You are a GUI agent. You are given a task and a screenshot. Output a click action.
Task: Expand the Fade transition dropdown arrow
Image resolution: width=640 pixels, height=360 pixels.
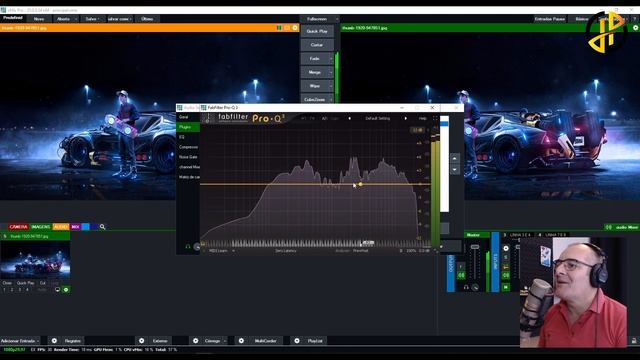(331, 59)
